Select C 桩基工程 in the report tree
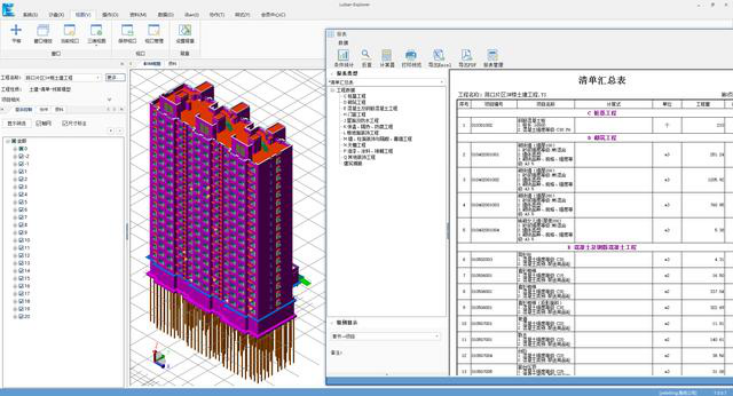Image resolution: width=734 pixels, height=397 pixels. [x=355, y=96]
